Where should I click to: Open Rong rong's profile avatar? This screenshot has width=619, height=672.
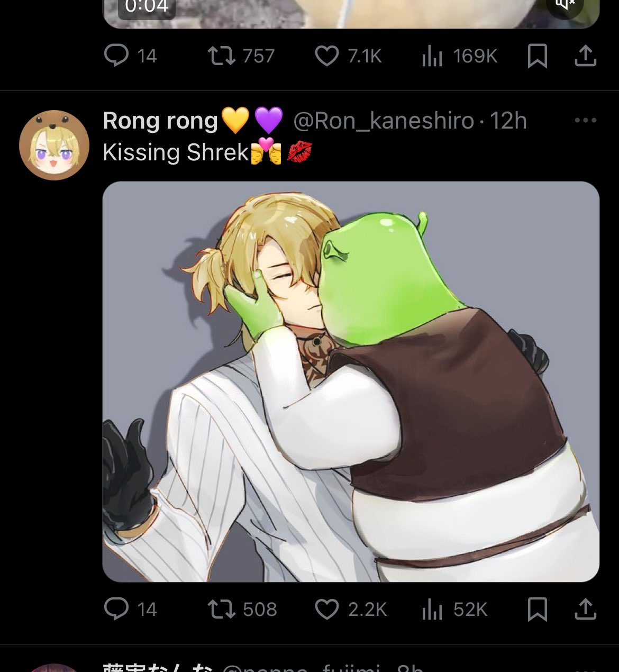pyautogui.click(x=54, y=145)
